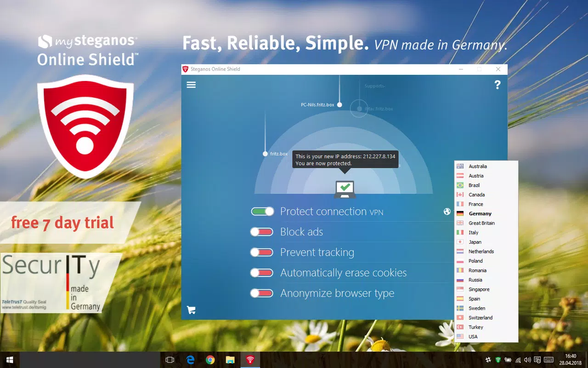Viewport: 588px width, 368px height.
Task: Open the hamburger menu in Steganos Online Shield
Action: [x=191, y=85]
